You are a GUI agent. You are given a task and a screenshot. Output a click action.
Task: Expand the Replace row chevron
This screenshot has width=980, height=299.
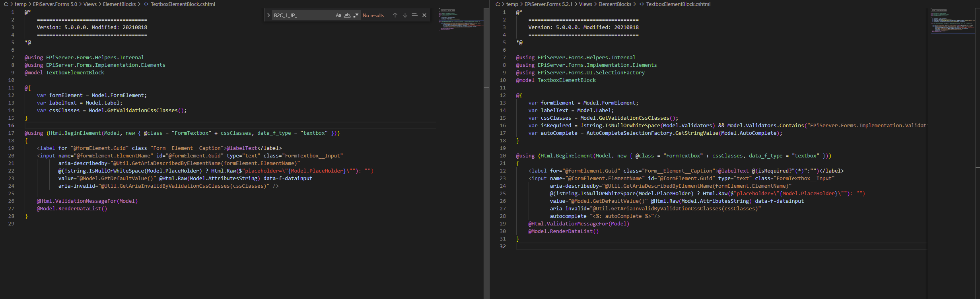268,15
